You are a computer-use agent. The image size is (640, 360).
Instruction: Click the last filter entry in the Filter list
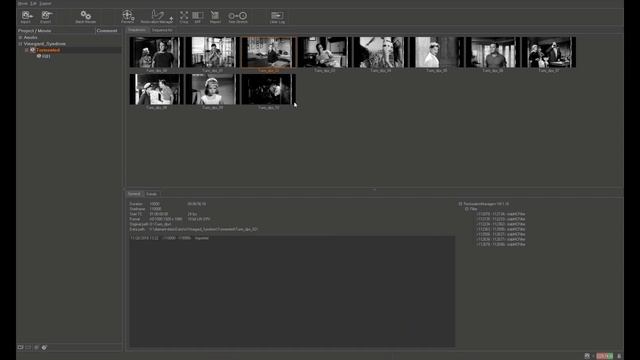pyautogui.click(x=500, y=244)
